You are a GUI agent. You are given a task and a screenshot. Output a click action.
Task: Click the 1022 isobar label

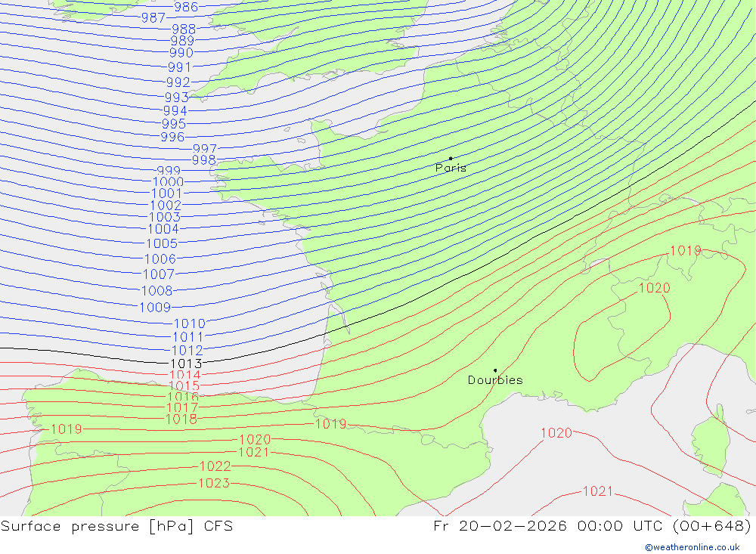215,466
